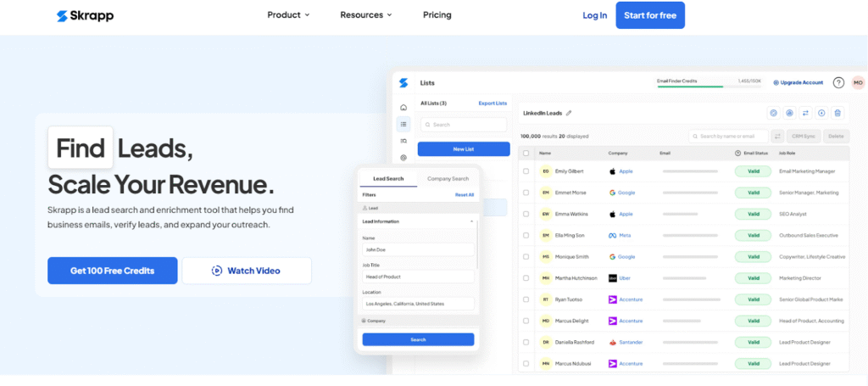This screenshot has height=386, width=868.
Task: Check the select-all checkbox in table header
Action: [x=526, y=154]
